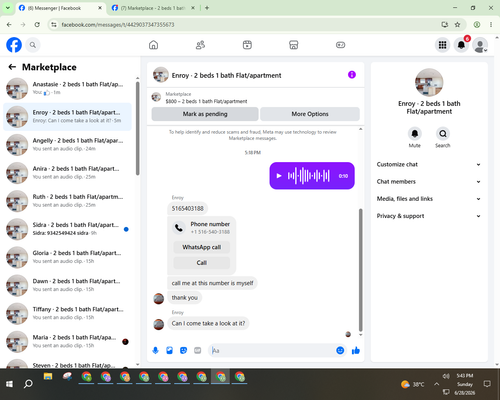The height and width of the screenshot is (400, 500).
Task: Click the large listing thumbnail in right panel
Action: (429, 82)
